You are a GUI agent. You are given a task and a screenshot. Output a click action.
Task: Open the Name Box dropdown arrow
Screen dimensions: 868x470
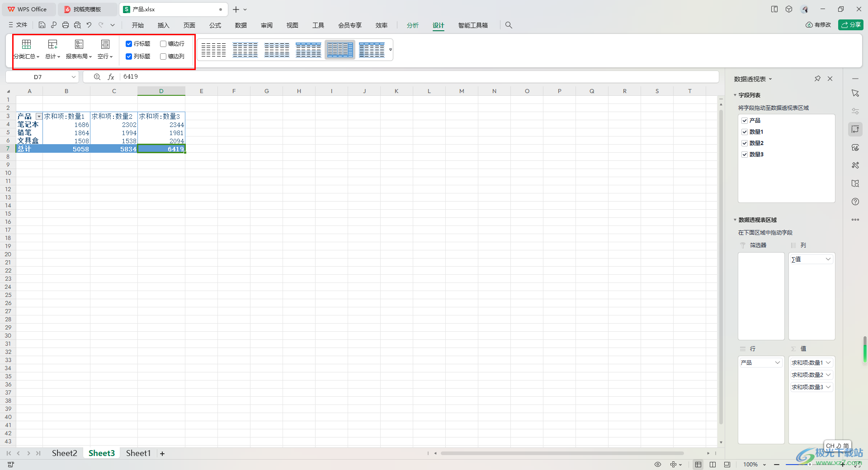point(74,77)
